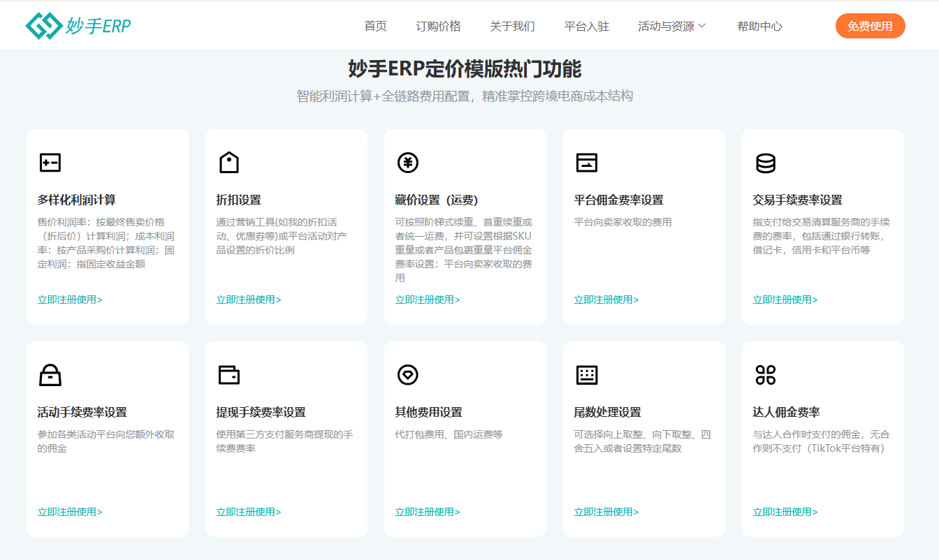Image resolution: width=939 pixels, height=560 pixels.
Task: Click description starting 可按照阶梯式续重
Action: click(464, 250)
